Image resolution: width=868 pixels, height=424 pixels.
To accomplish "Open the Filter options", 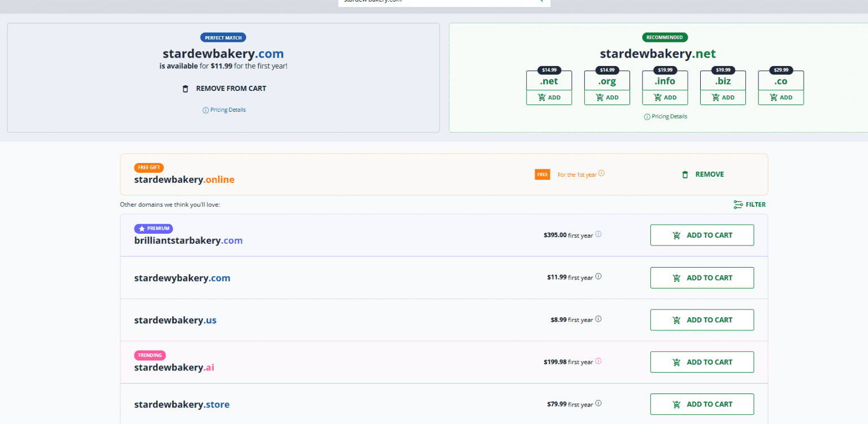I will pos(750,204).
